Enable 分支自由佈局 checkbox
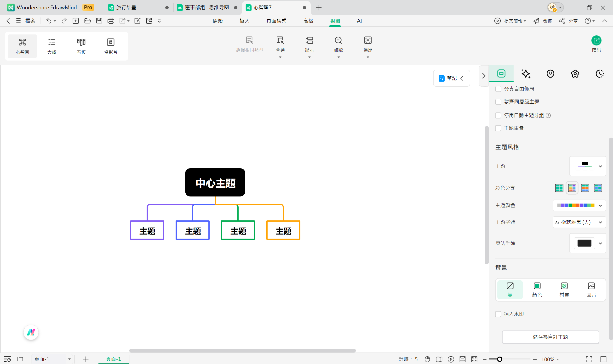Screen dimensions: 613x364 pyautogui.click(x=498, y=89)
